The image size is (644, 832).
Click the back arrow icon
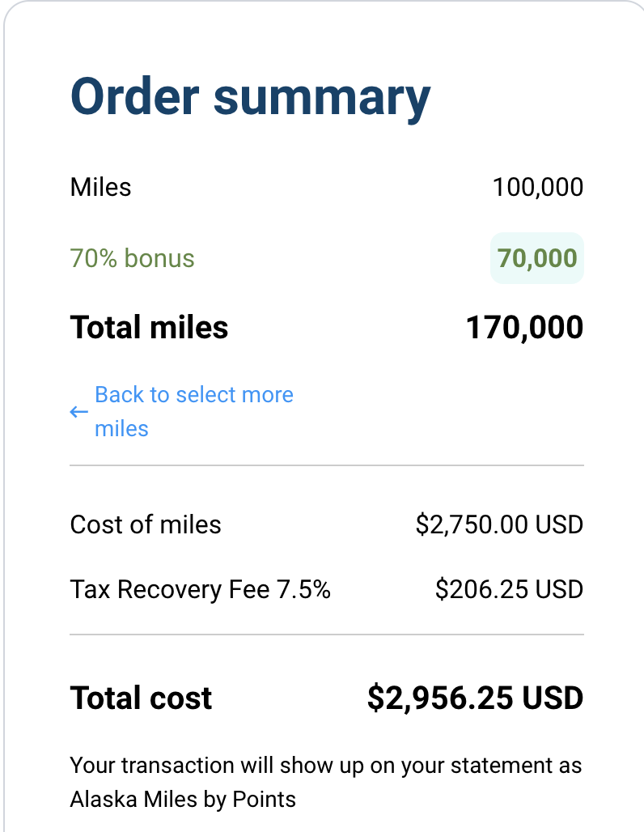tap(78, 412)
